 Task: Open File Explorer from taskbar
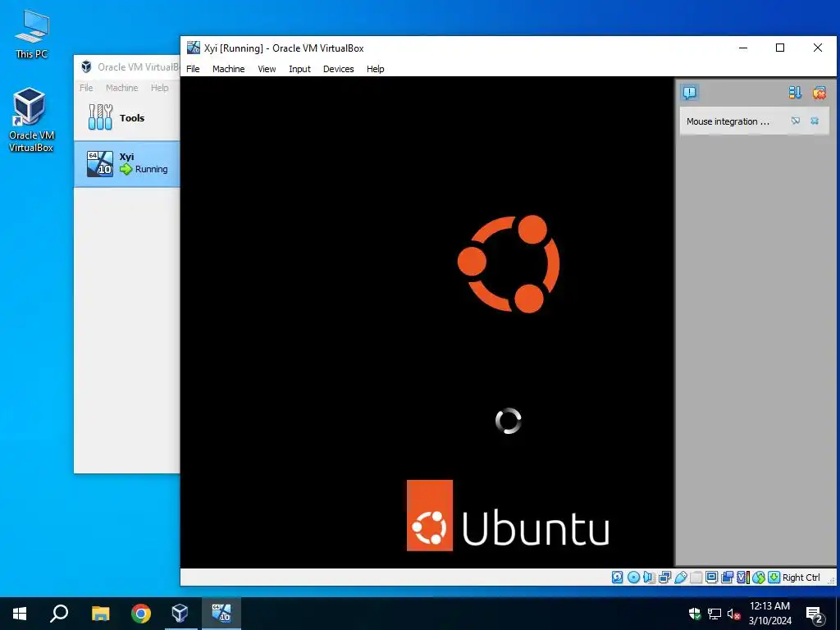pyautogui.click(x=100, y=614)
